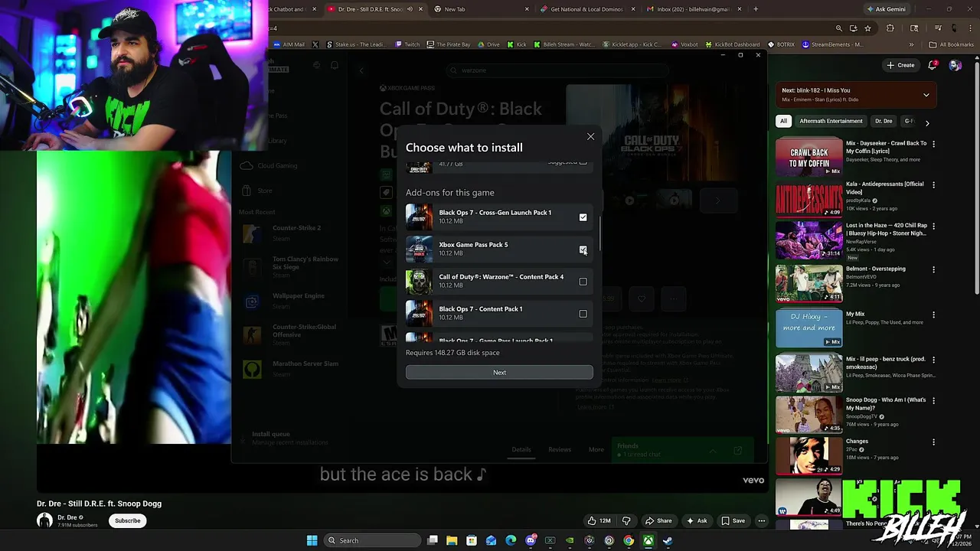Open Task View from the taskbar
980x551 pixels.
coord(433,540)
